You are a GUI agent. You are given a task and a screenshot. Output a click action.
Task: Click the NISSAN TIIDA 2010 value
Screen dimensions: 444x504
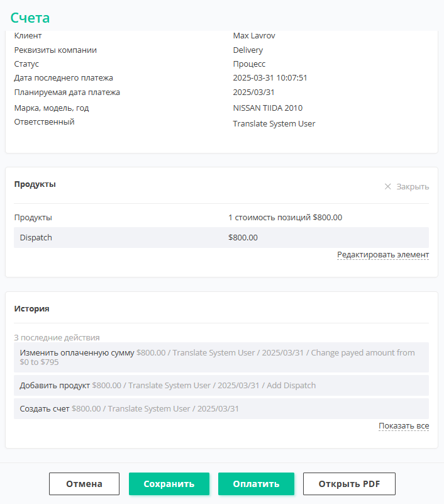[x=268, y=108]
